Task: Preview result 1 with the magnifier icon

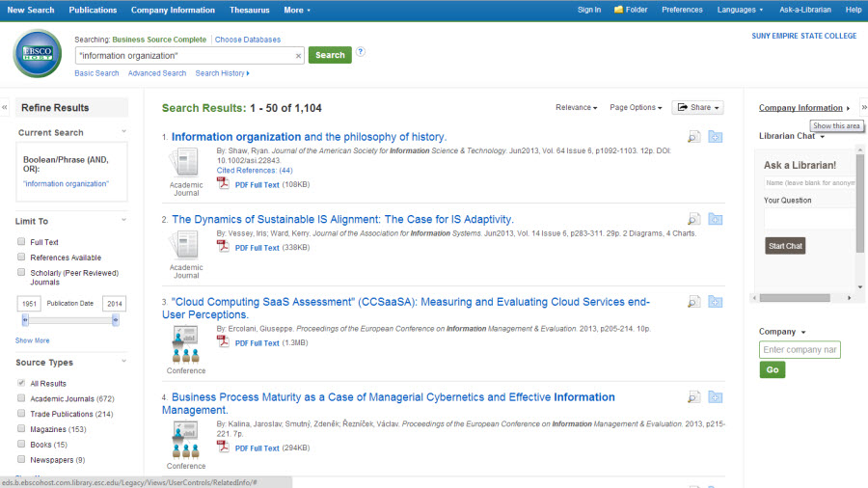Action: click(693, 137)
